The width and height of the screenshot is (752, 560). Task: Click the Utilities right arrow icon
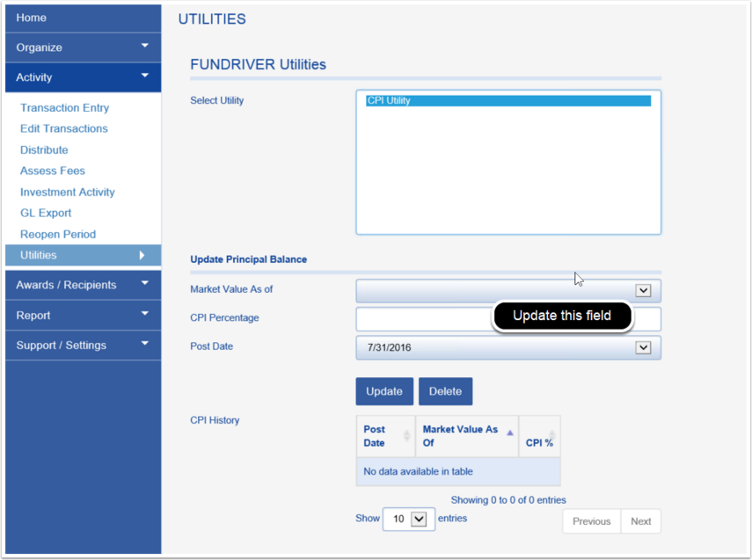142,255
